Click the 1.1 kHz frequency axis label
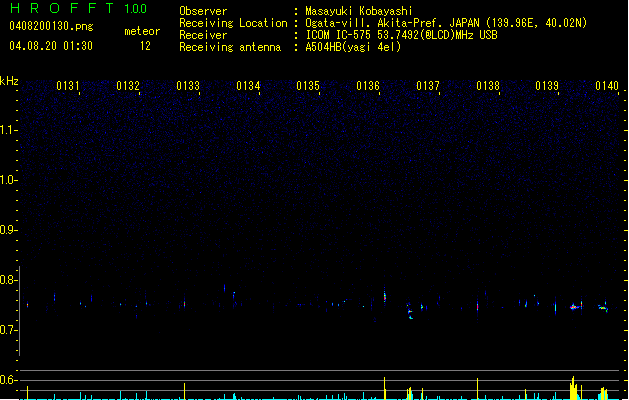This screenshot has width=629, height=400. click(x=8, y=130)
